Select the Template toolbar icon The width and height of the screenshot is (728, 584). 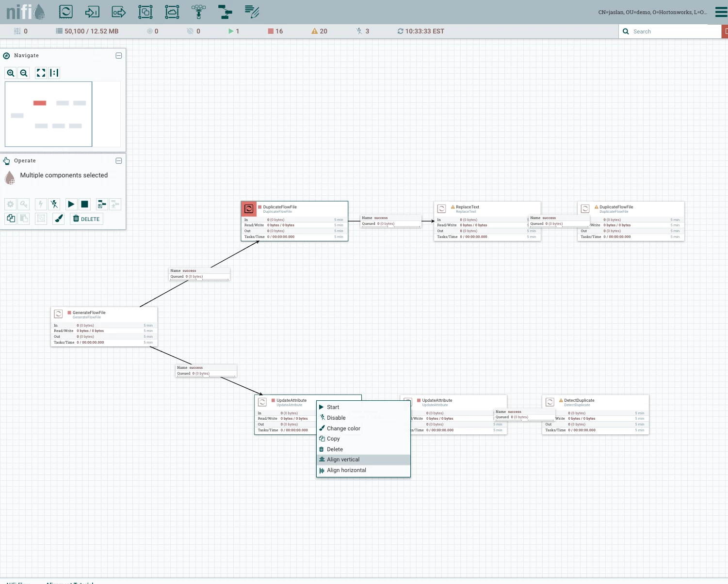[225, 12]
